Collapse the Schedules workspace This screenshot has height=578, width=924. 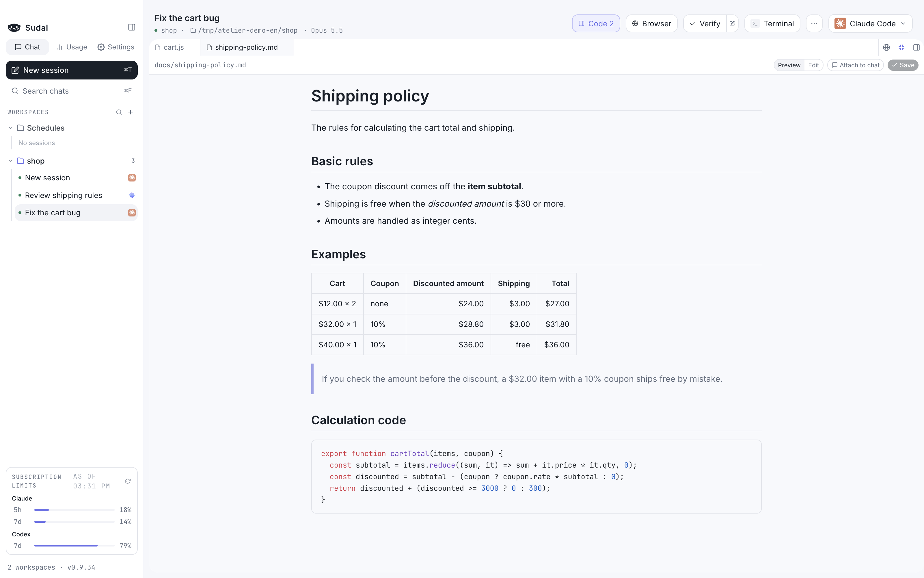(x=11, y=128)
